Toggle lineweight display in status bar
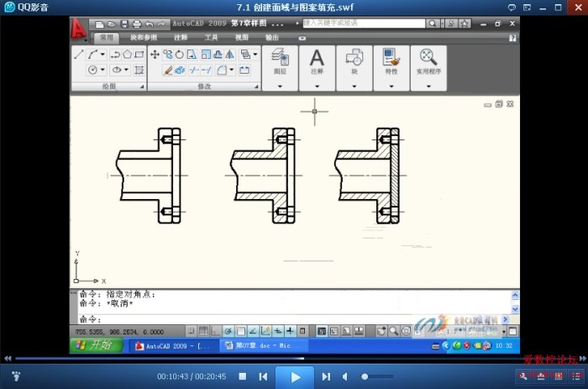 pos(290,331)
